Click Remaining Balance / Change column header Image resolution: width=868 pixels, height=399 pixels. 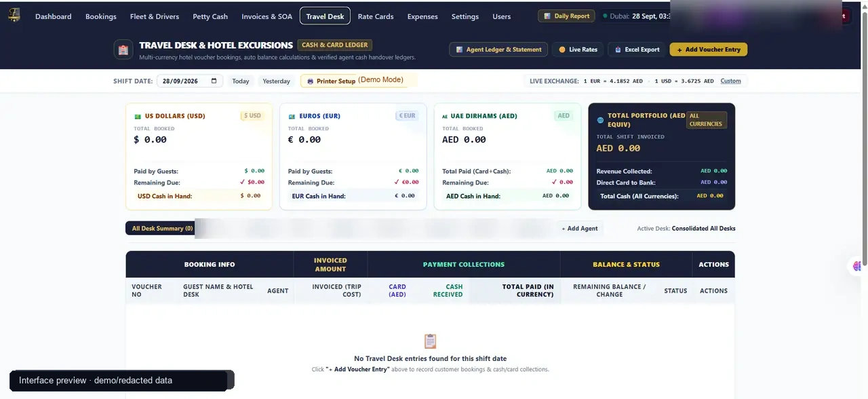pos(609,290)
